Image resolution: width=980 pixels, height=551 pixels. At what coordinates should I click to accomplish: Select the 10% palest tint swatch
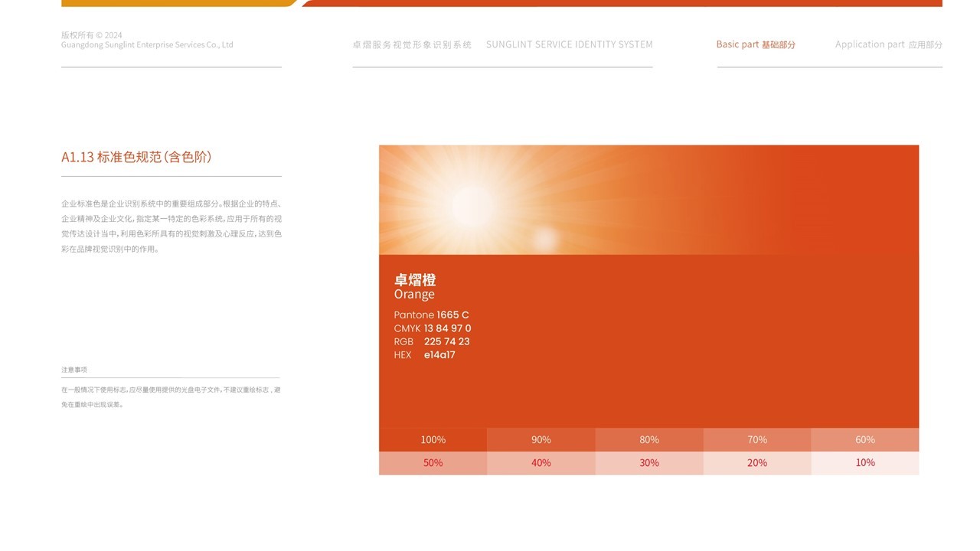pos(864,462)
